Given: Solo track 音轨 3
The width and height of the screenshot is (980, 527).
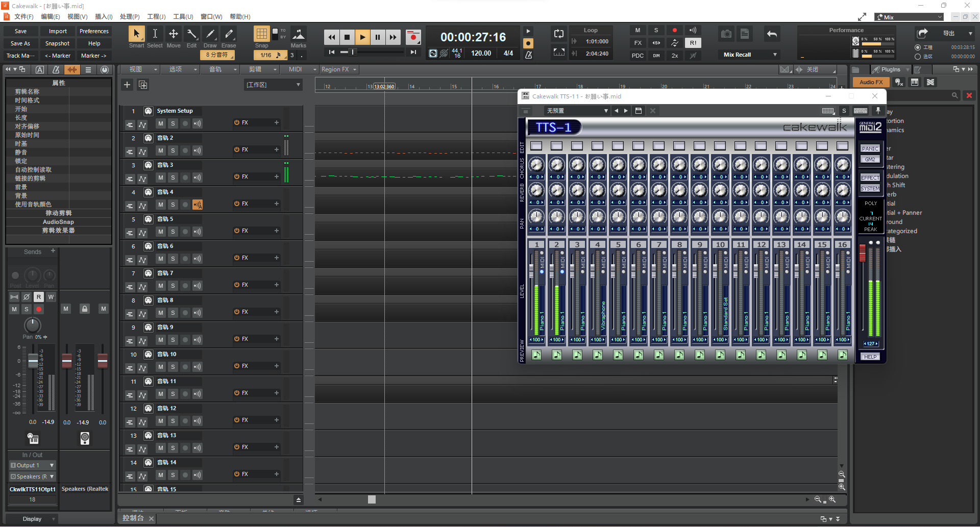Looking at the screenshot, I should pyautogui.click(x=173, y=177).
